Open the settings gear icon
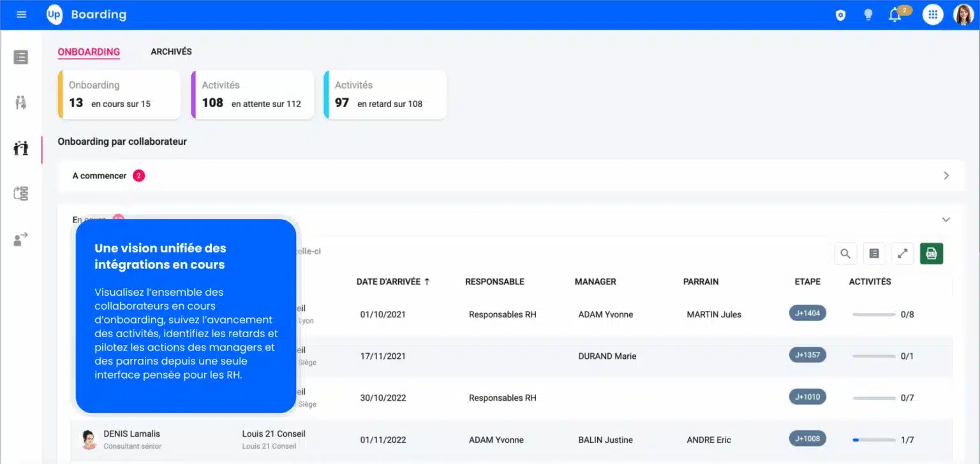 [840, 13]
